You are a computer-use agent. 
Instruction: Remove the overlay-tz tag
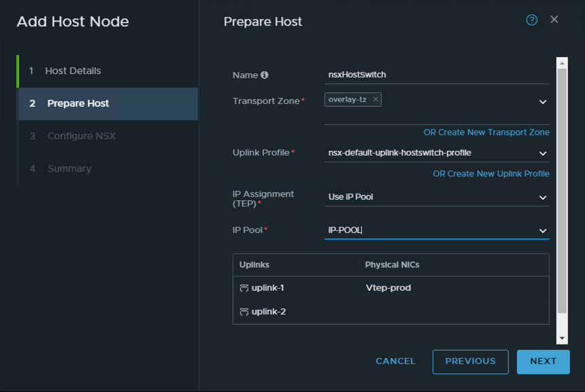(x=375, y=99)
